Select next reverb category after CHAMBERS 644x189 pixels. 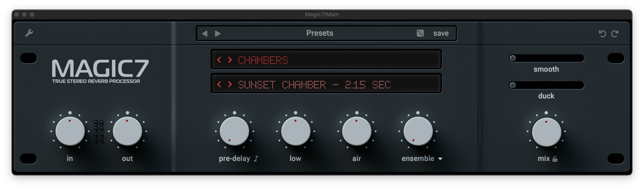pos(230,60)
